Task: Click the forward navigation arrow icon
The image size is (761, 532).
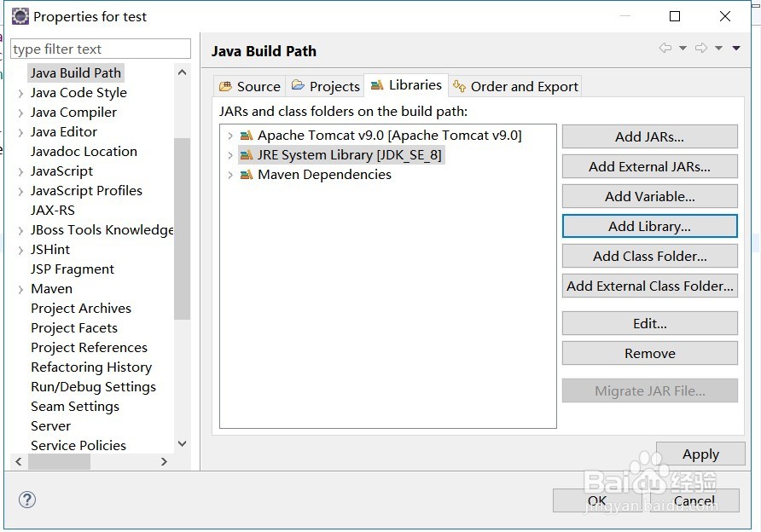Action: point(701,49)
